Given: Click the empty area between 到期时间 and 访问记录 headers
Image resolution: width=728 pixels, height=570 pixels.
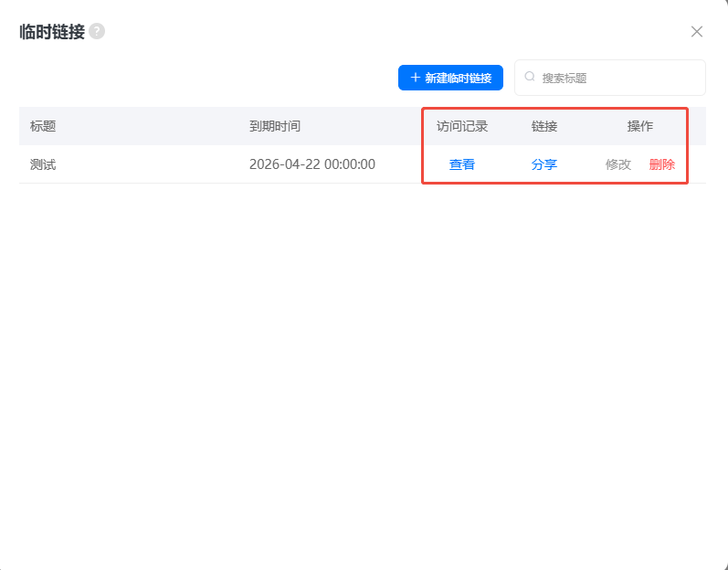Looking at the screenshot, I should tap(365, 126).
